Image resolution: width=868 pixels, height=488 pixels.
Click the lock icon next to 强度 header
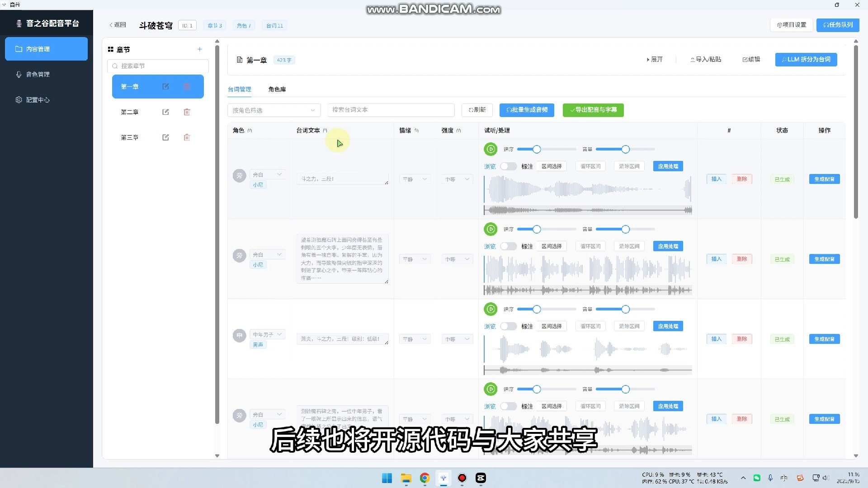[x=459, y=130]
